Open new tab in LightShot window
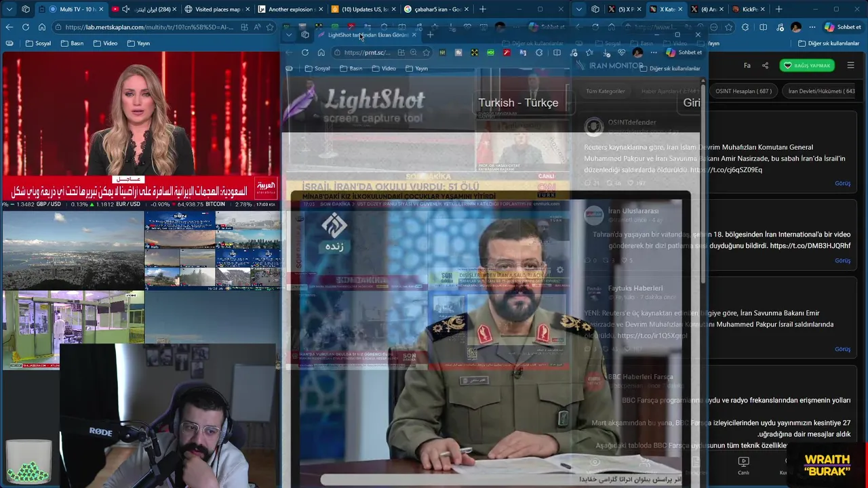Image resolution: width=868 pixels, height=488 pixels. (x=430, y=35)
